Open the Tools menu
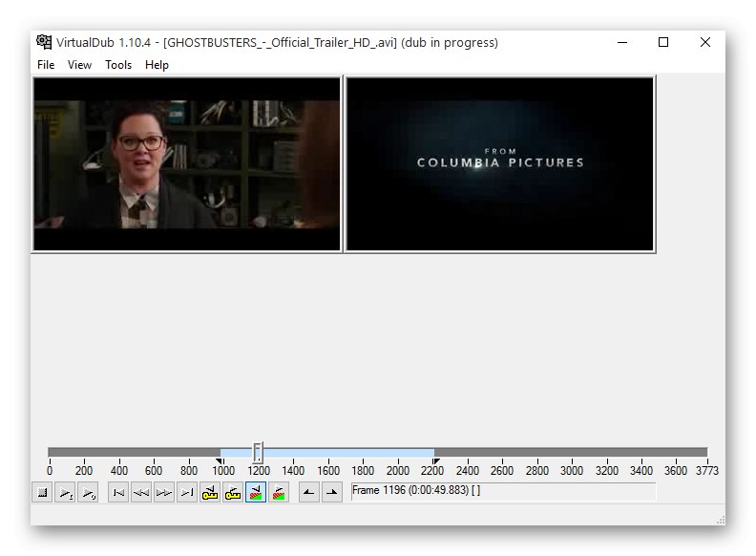Image resolution: width=756 pixels, height=556 pixels. pos(118,65)
